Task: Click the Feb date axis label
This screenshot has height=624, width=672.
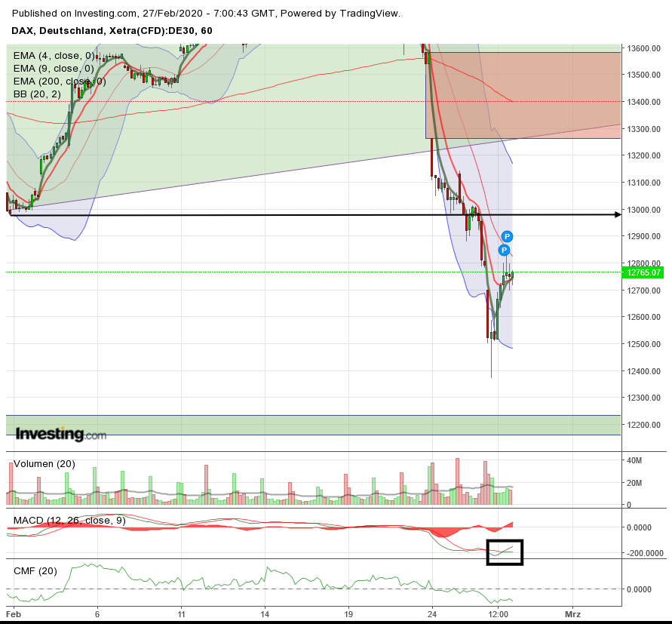Action: (14, 614)
